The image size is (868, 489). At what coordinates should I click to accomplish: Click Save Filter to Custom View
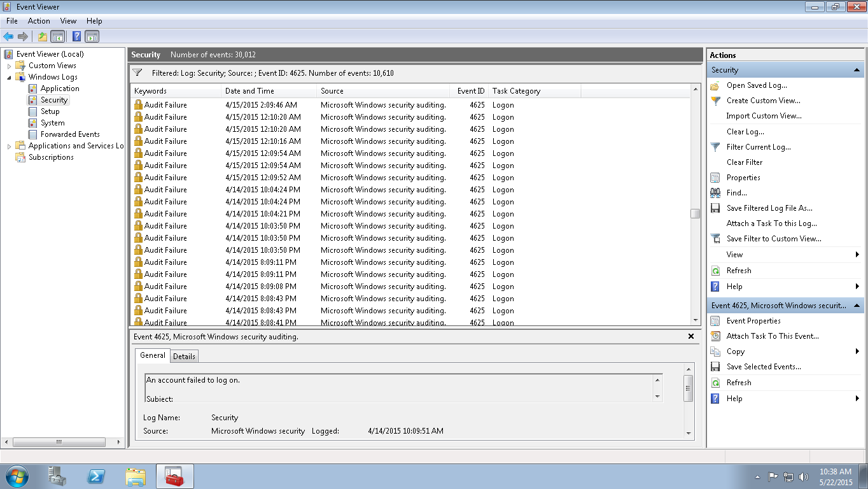(x=774, y=239)
